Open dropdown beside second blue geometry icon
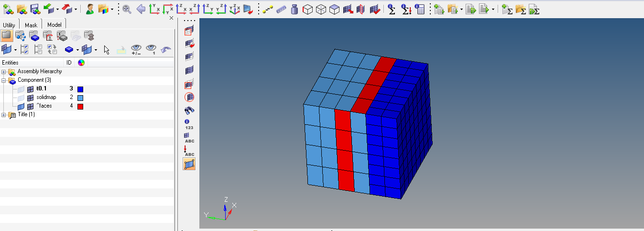The image size is (644, 231). coord(96,50)
